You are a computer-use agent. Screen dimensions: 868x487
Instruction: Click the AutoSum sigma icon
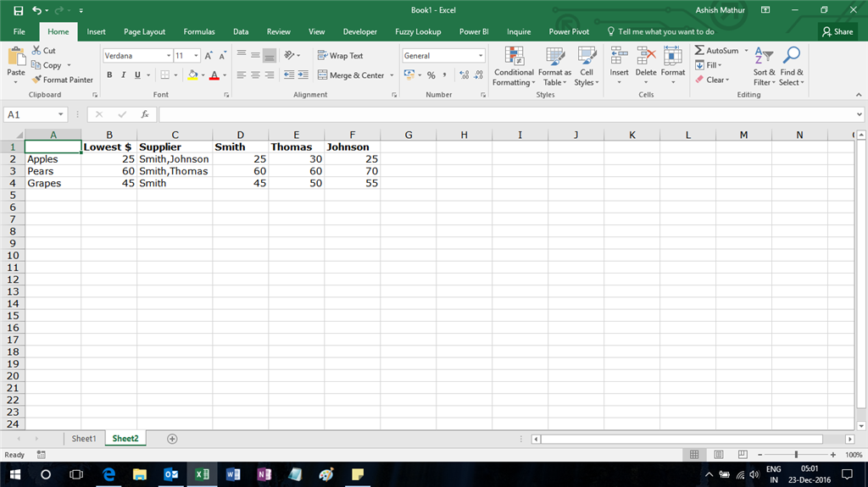point(699,50)
